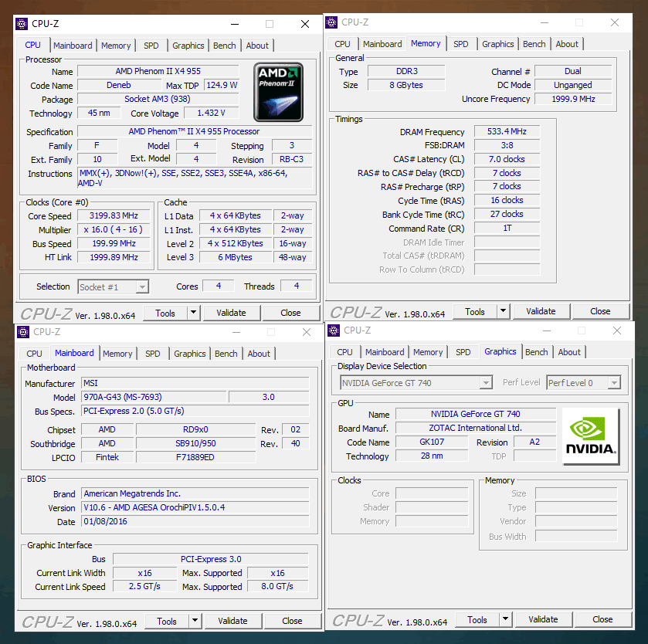648x644 pixels.
Task: Close the CPU-Z window showing the CPU tab via X
Action: click(x=305, y=24)
